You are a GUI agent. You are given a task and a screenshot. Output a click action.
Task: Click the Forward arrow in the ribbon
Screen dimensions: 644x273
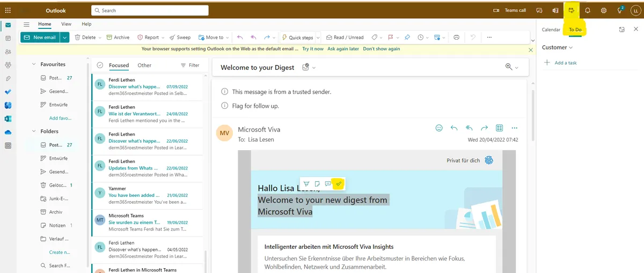click(267, 38)
